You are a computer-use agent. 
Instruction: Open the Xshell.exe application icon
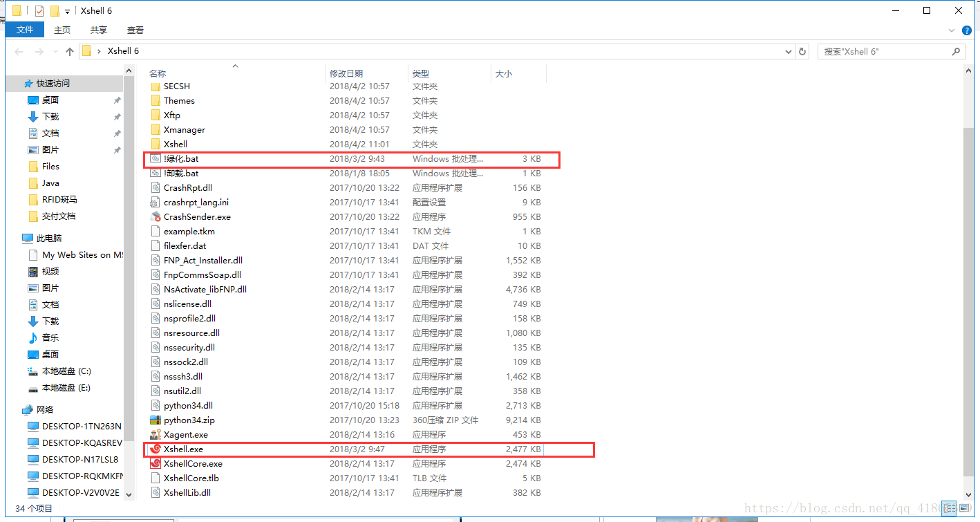tap(156, 449)
